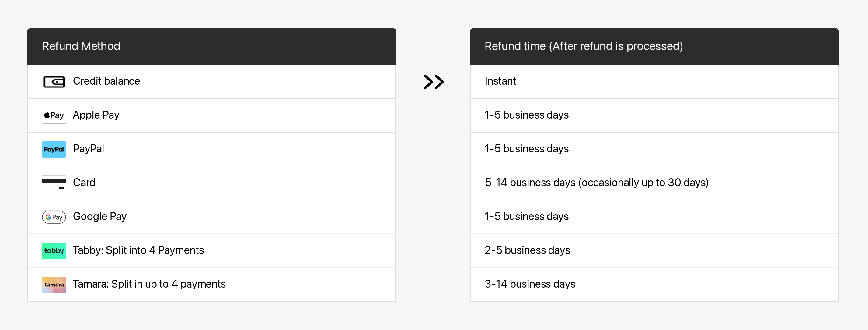Click the Refund Method header

[81, 46]
